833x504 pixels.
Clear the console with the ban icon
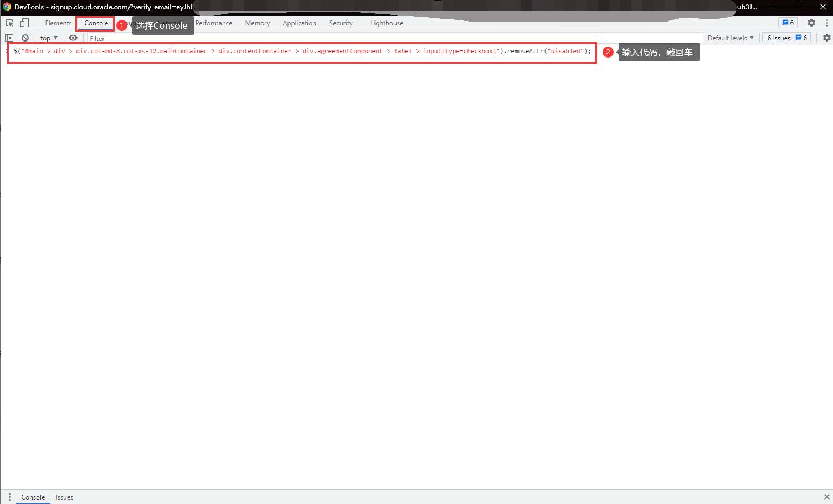(25, 38)
